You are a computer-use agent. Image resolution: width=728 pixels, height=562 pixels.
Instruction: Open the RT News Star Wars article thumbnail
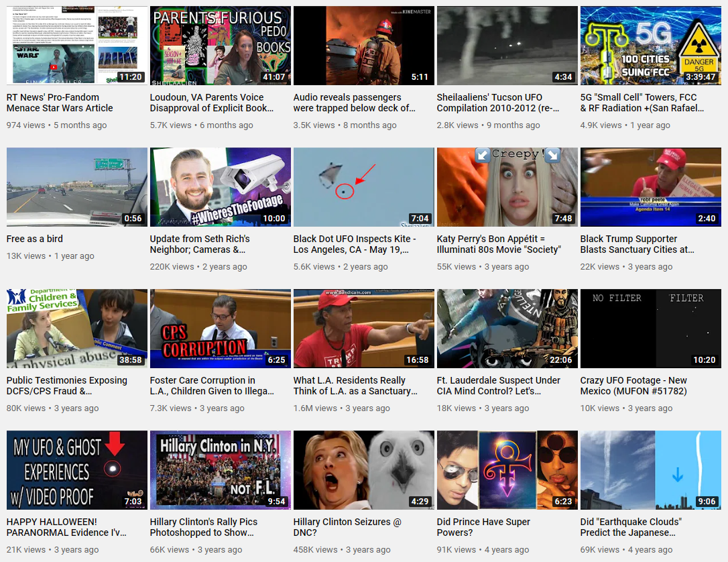pos(77,46)
